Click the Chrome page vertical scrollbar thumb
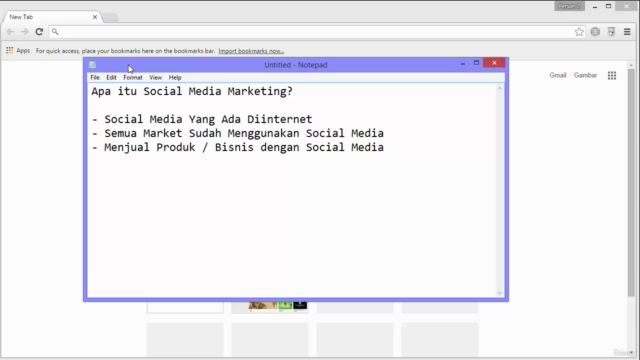The height and width of the screenshot is (360, 640). click(x=631, y=182)
